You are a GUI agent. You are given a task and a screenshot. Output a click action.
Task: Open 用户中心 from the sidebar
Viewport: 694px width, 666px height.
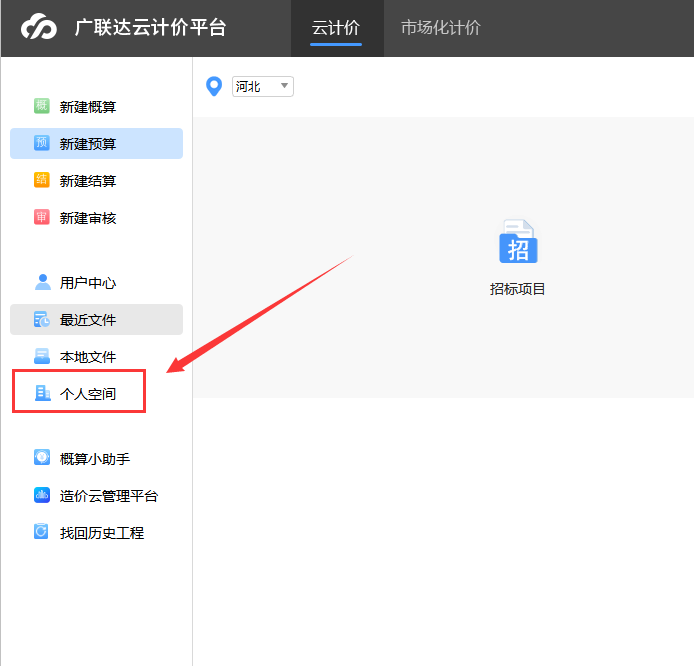96,282
